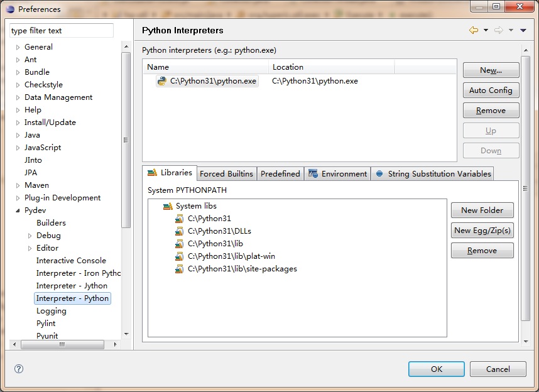The width and height of the screenshot is (539, 392).
Task: Switch to the Libraries tab
Action: pos(170,173)
